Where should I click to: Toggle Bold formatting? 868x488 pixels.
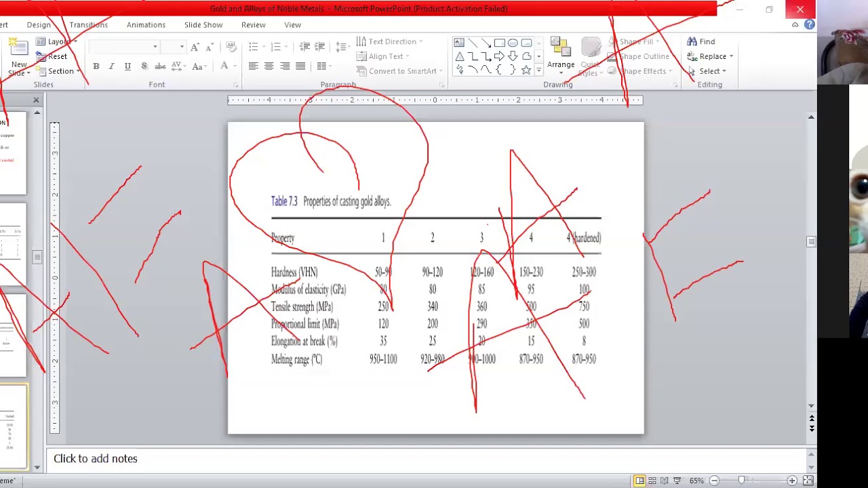[x=96, y=66]
